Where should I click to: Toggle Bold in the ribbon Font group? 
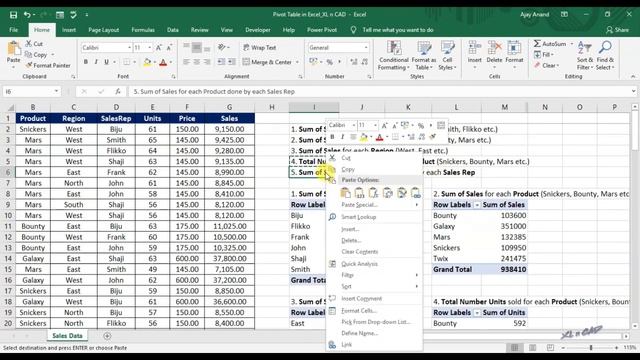pyautogui.click(x=86, y=62)
